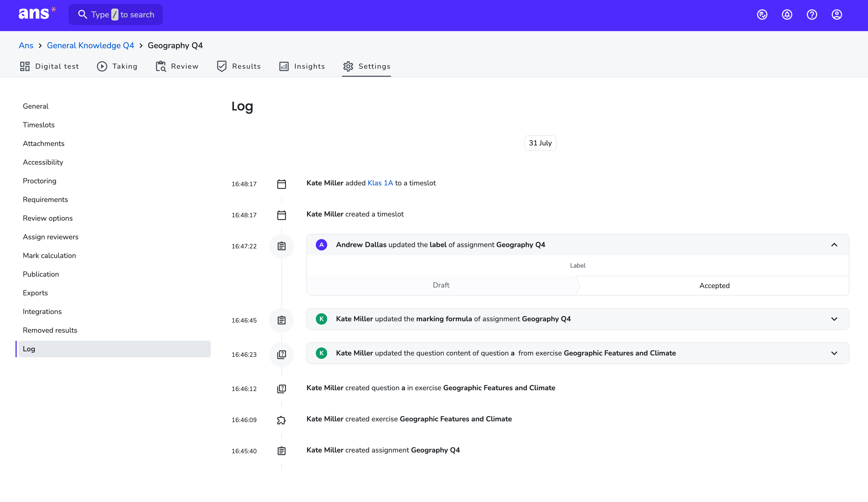Open Integrations settings section
Viewport: 868px width, 502px height.
click(42, 311)
